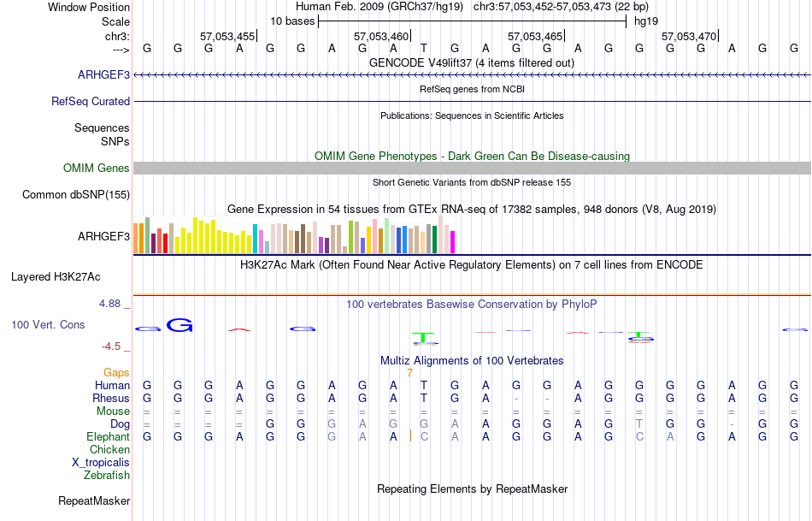Open GENCODE V49lift37 track title
812x521 pixels.
pos(472,62)
